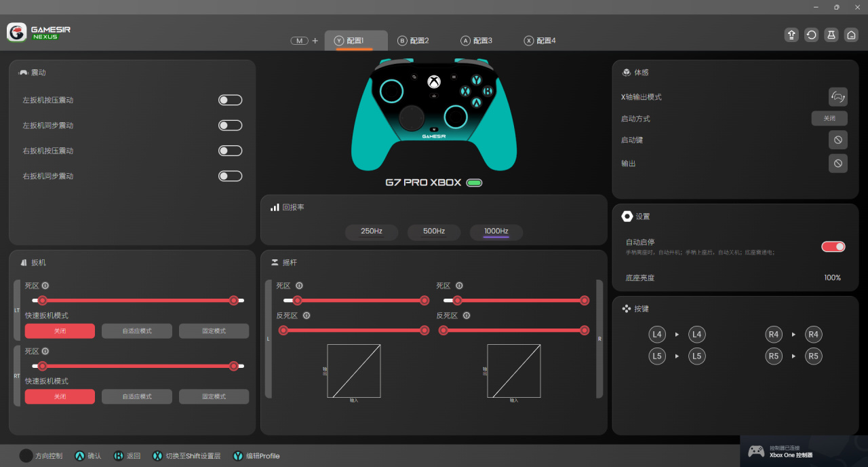Image resolution: width=868 pixels, height=467 pixels.
Task: Click the L4 mapping target button
Action: coord(697,335)
